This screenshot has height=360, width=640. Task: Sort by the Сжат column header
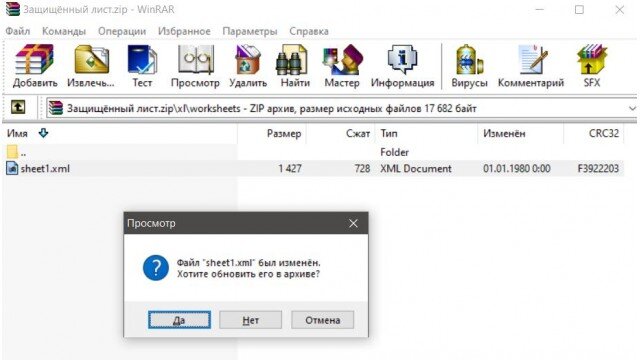tap(358, 133)
